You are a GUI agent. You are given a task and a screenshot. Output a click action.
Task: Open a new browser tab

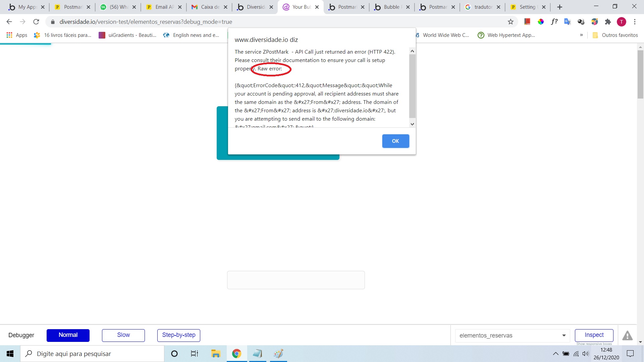coord(559,7)
